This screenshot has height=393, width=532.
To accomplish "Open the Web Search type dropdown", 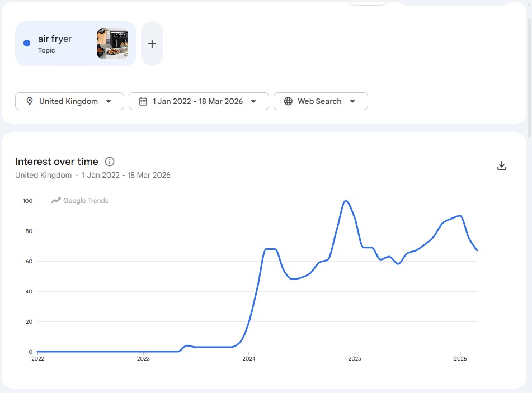I will point(321,101).
